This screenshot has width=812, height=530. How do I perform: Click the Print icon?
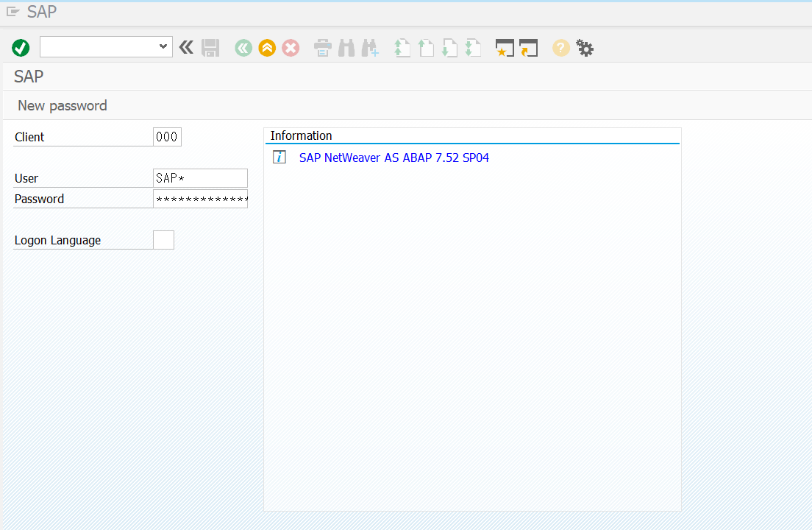323,48
